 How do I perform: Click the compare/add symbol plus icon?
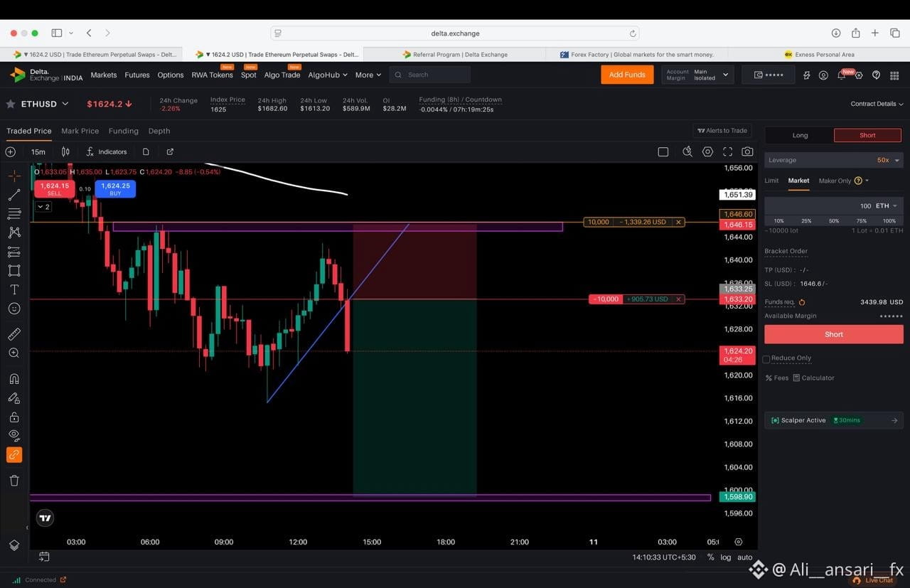point(11,151)
